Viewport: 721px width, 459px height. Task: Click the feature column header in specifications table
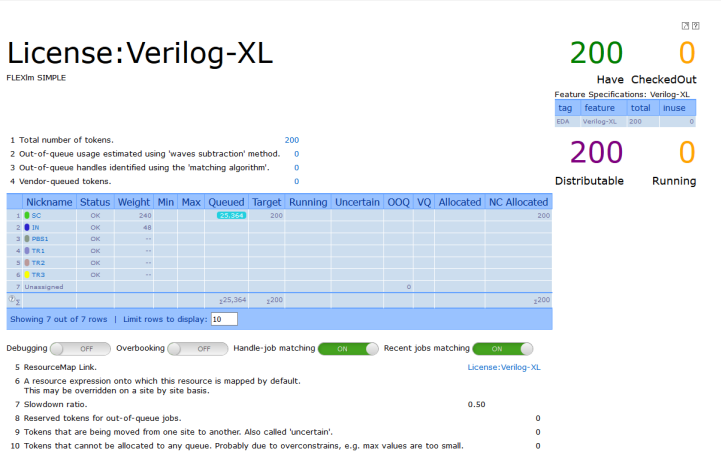[600, 108]
